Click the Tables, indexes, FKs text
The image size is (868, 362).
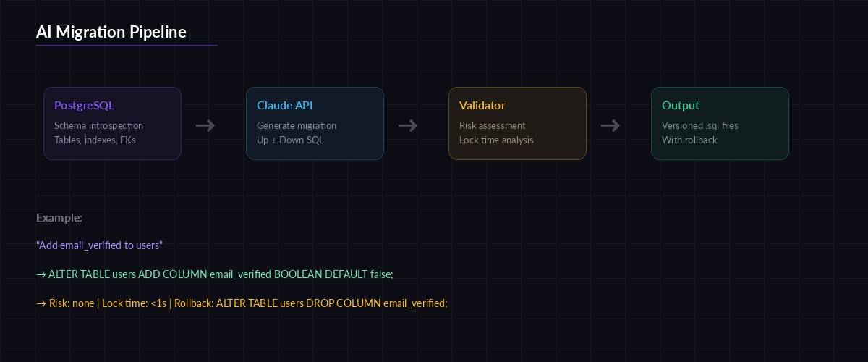coord(95,140)
